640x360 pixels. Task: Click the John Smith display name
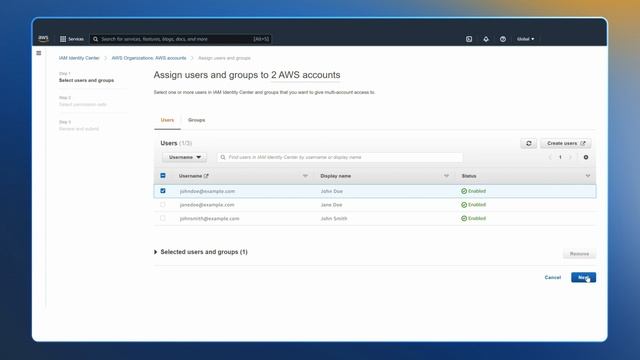[334, 219]
